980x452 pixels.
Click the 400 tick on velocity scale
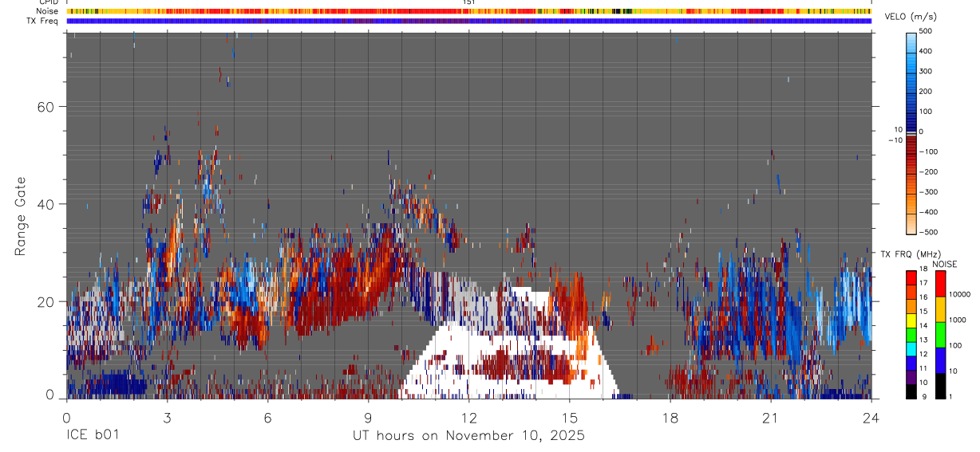click(x=926, y=51)
